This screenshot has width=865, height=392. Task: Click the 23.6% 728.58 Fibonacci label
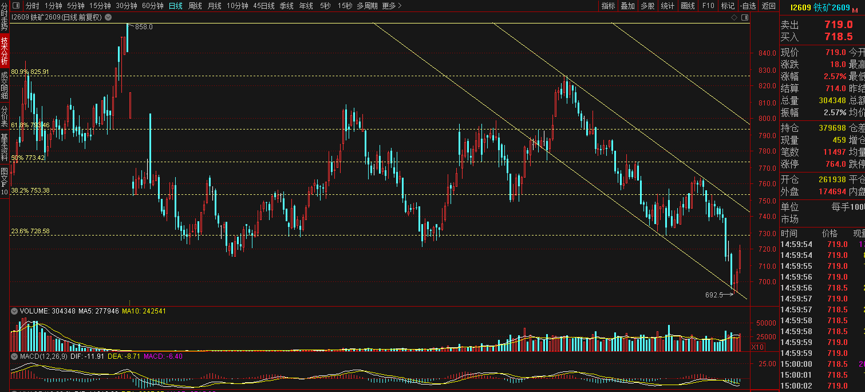(x=30, y=231)
